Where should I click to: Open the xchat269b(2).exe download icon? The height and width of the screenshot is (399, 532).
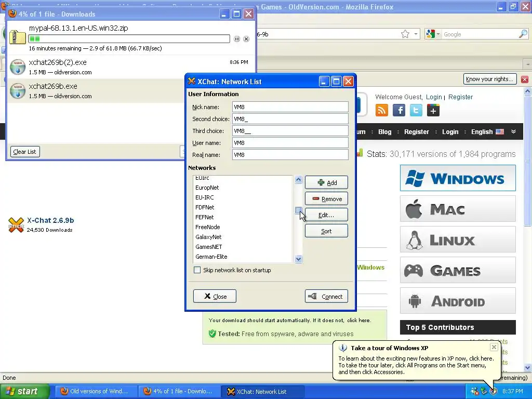tap(17, 67)
